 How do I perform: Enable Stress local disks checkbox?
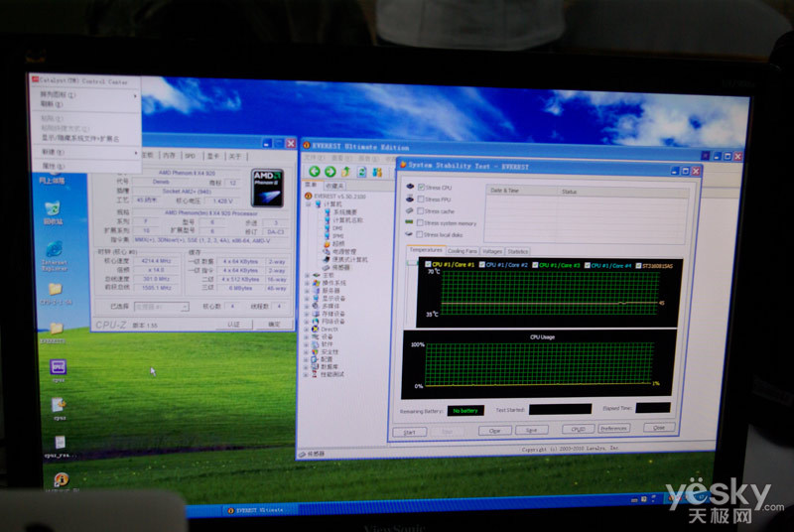pyautogui.click(x=419, y=234)
